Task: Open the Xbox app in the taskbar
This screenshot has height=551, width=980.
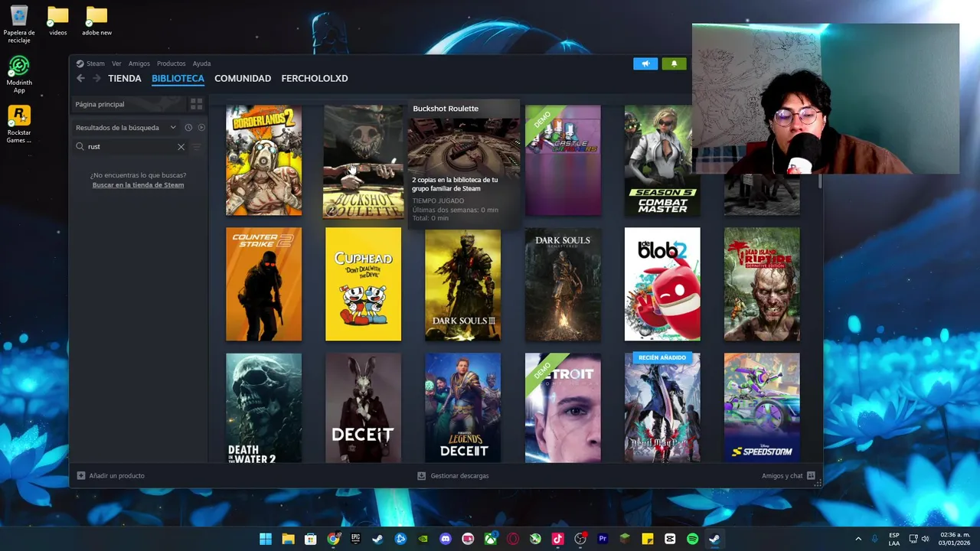Action: (x=490, y=539)
